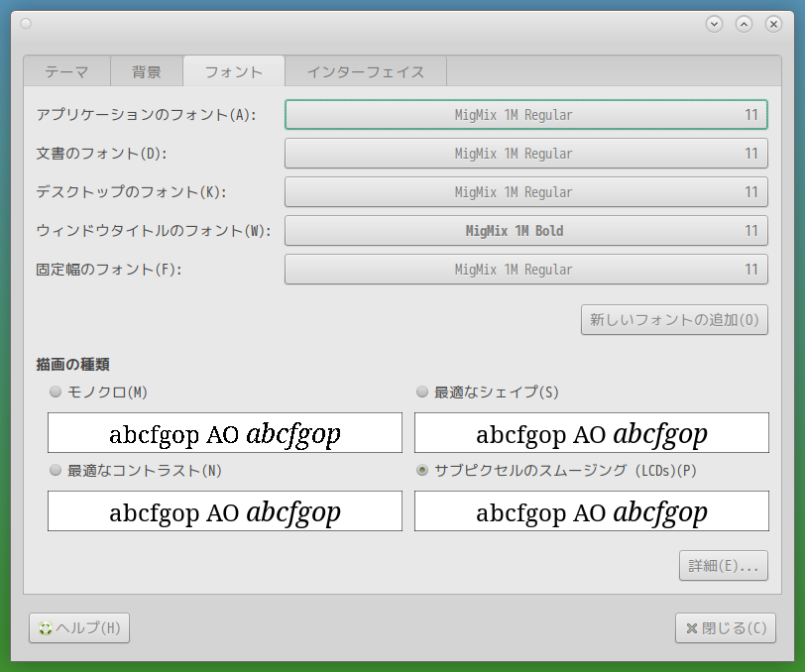The image size is (805, 672).
Task: Open window menu circle in titlebar
Action: [26, 24]
